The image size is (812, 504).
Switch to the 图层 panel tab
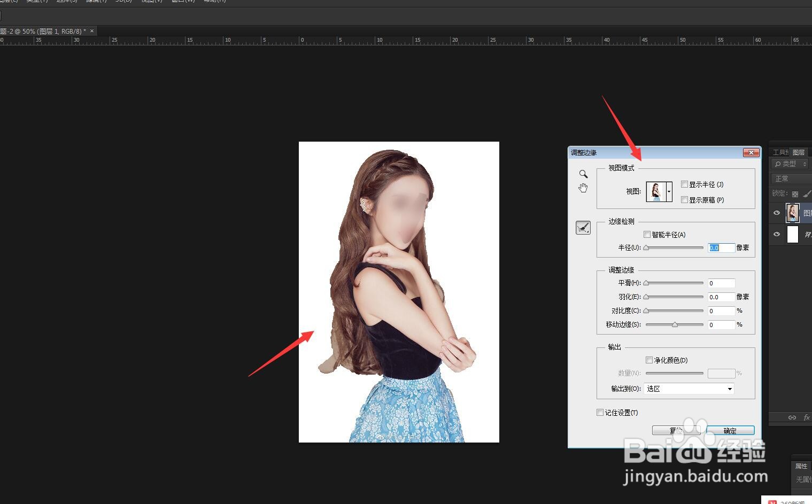[x=799, y=152]
